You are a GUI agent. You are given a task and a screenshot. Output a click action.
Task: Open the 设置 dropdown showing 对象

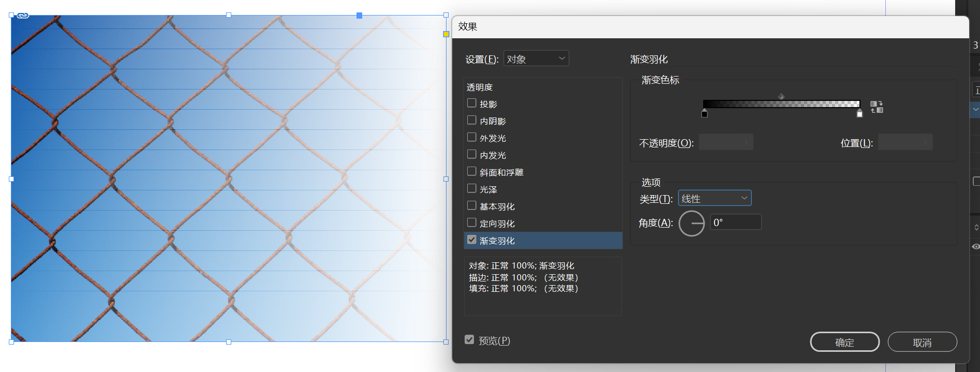(536, 58)
